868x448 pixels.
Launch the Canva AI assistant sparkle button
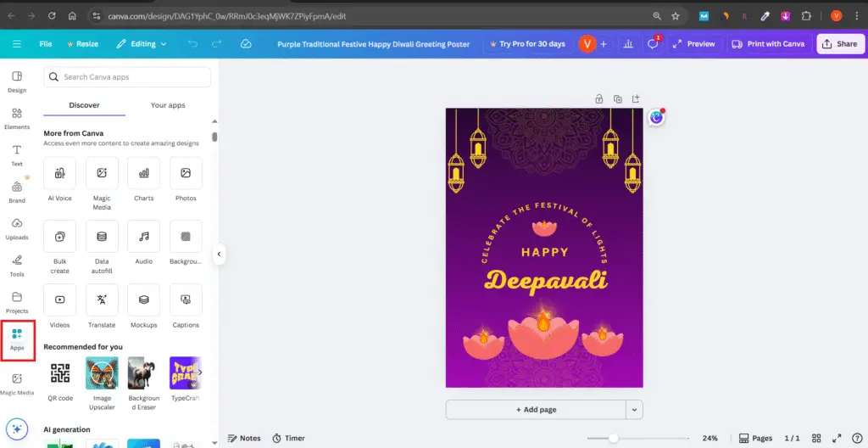17,428
